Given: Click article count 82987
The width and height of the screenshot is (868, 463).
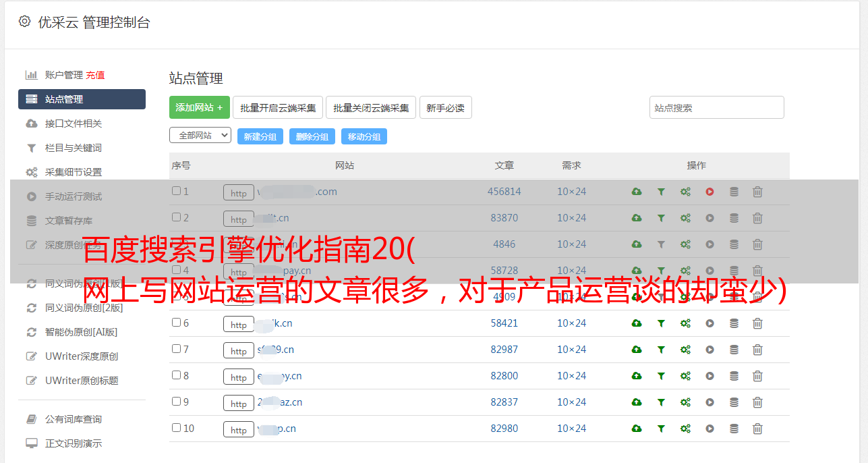Looking at the screenshot, I should 504,350.
